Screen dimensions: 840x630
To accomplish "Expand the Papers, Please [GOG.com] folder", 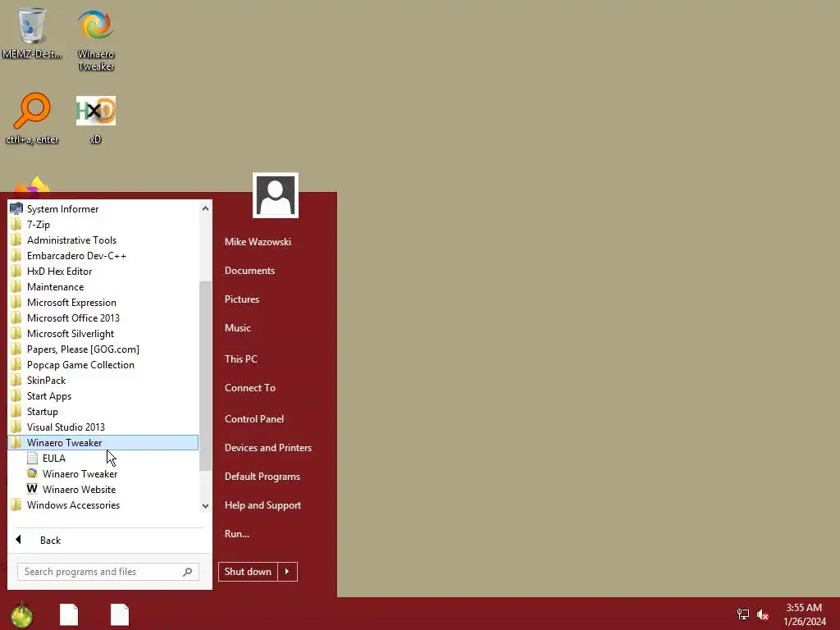I will [103, 349].
